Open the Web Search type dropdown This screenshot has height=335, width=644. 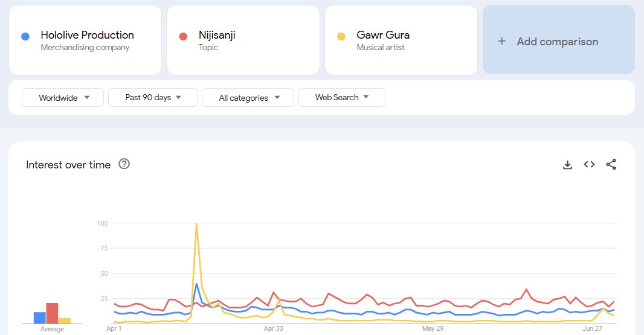pos(342,98)
